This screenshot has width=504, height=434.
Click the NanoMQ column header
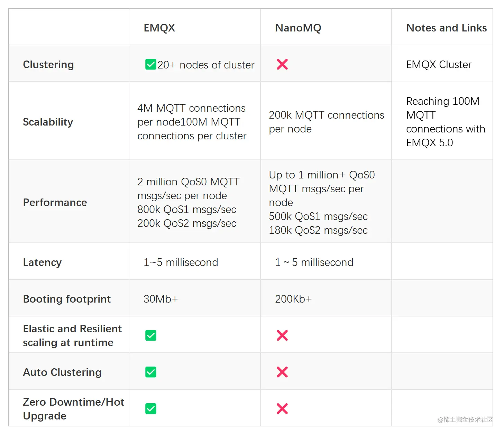click(298, 28)
